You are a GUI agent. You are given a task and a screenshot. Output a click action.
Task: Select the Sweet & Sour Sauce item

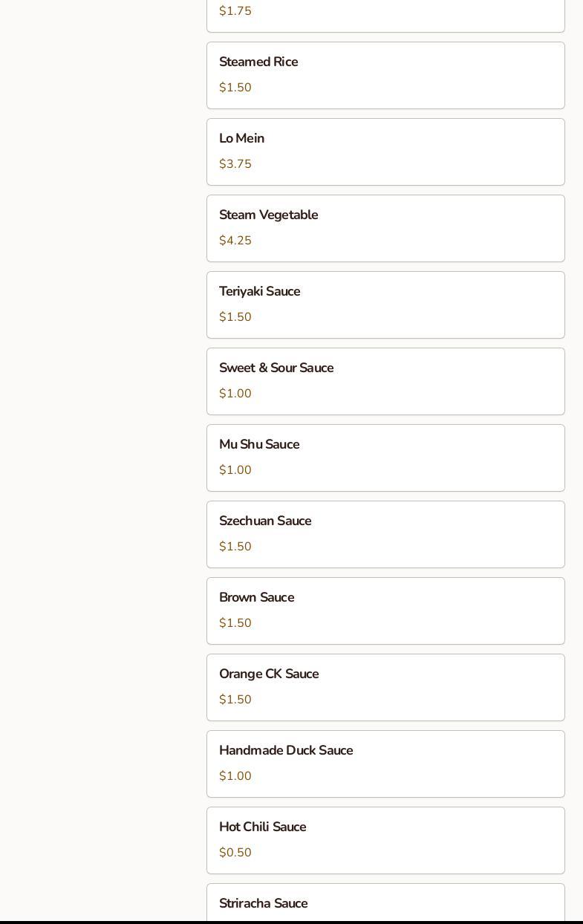[x=385, y=381]
